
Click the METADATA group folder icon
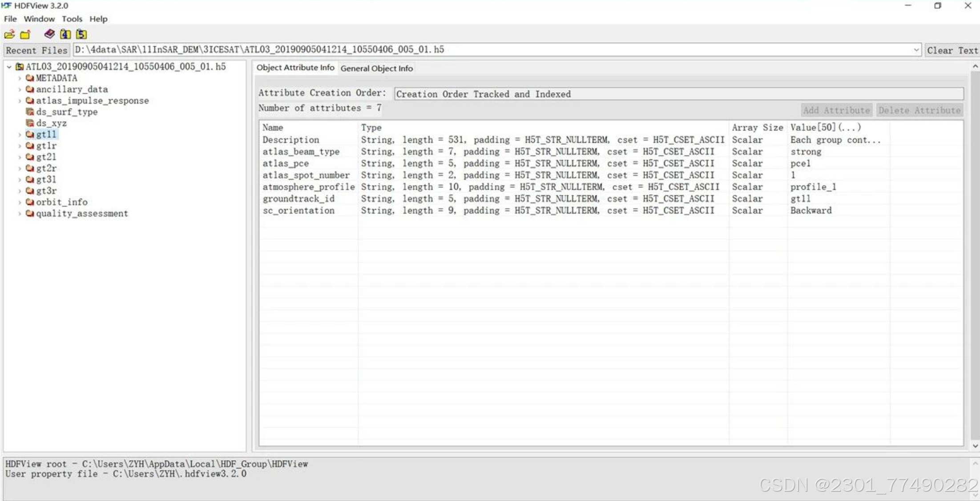(x=30, y=78)
